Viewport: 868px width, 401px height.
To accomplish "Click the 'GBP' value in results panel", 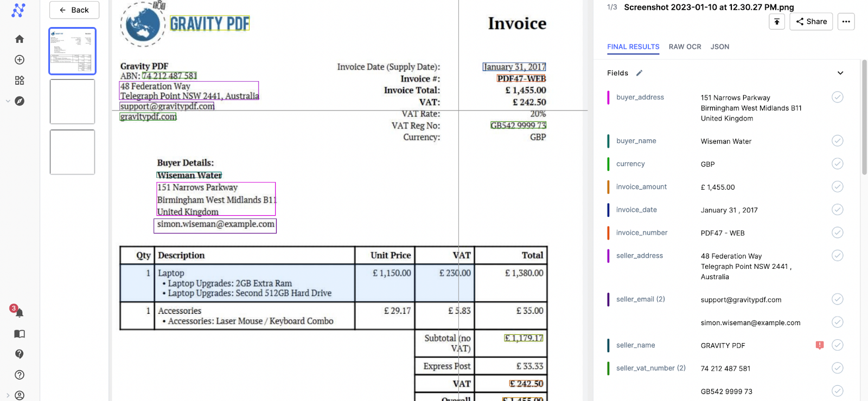I will click(x=708, y=164).
